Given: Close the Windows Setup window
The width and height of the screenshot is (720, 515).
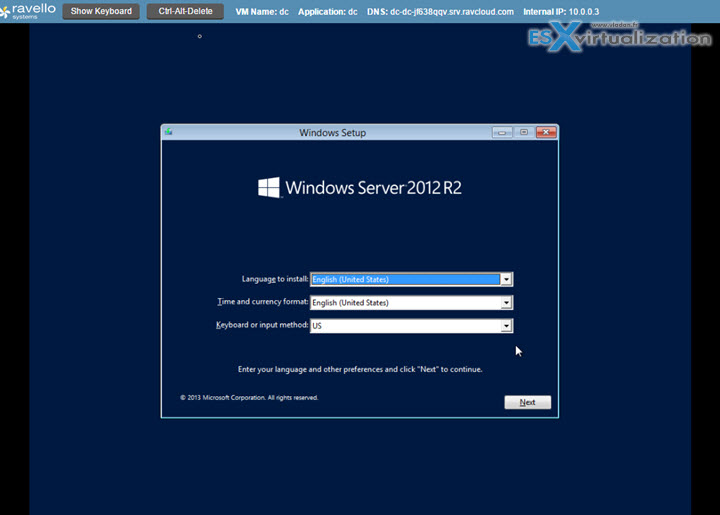Looking at the screenshot, I should coord(546,132).
